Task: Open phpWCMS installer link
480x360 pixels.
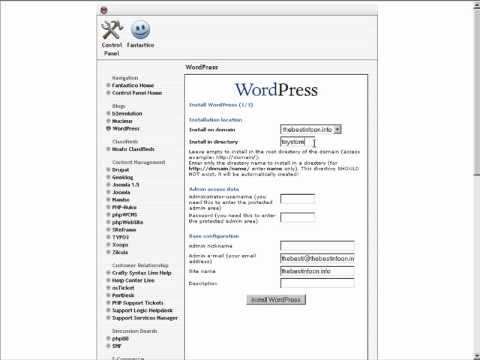Action: coord(125,215)
